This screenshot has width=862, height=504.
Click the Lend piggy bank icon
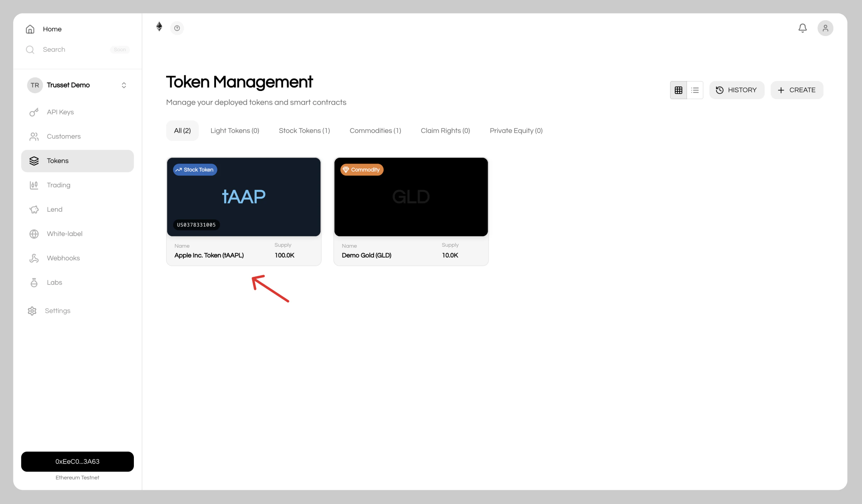(x=34, y=209)
